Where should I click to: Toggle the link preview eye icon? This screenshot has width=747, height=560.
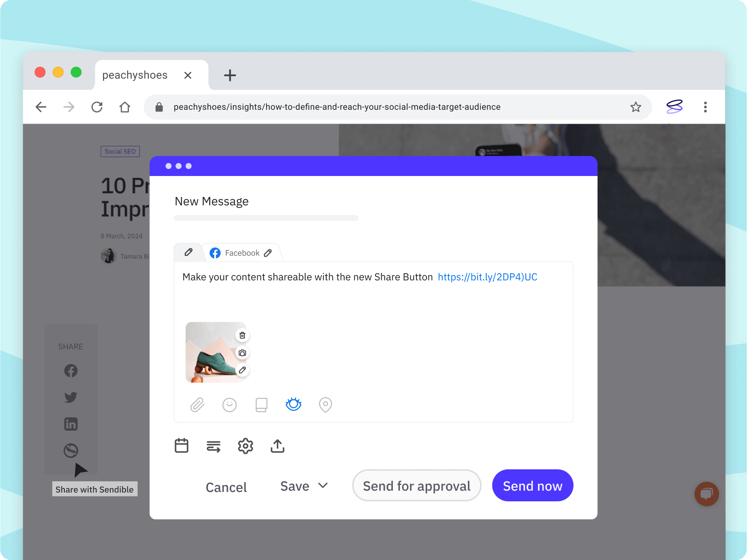(x=293, y=404)
